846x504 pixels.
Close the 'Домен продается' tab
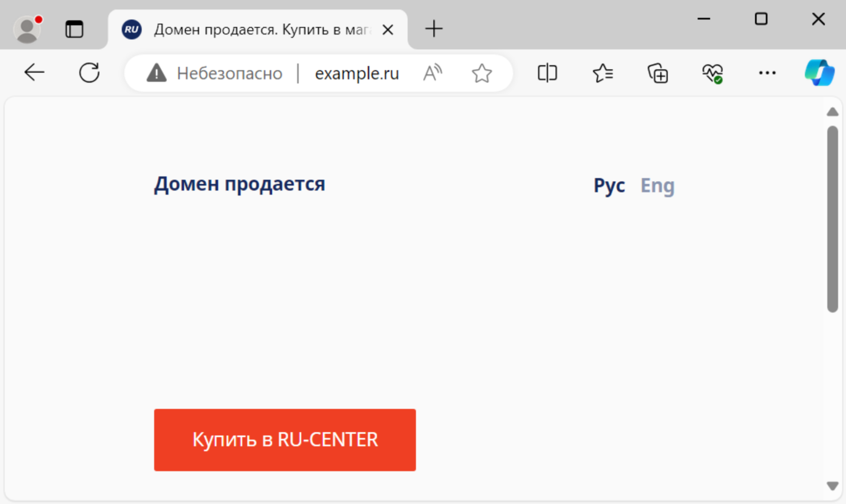pos(388,30)
